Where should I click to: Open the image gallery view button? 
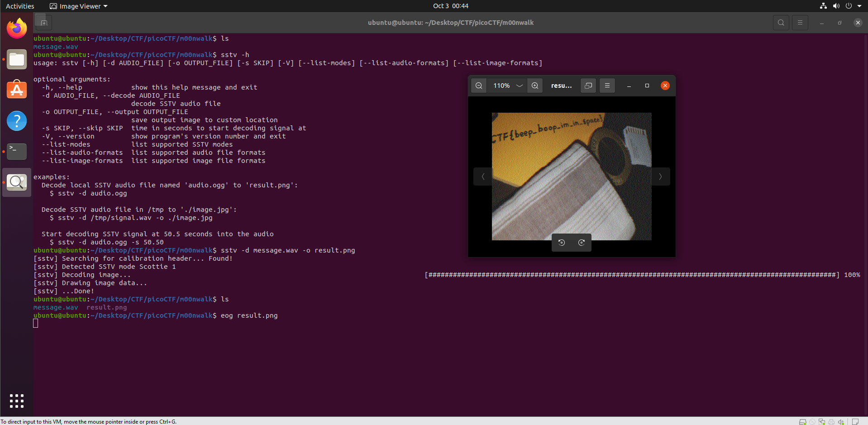point(588,86)
